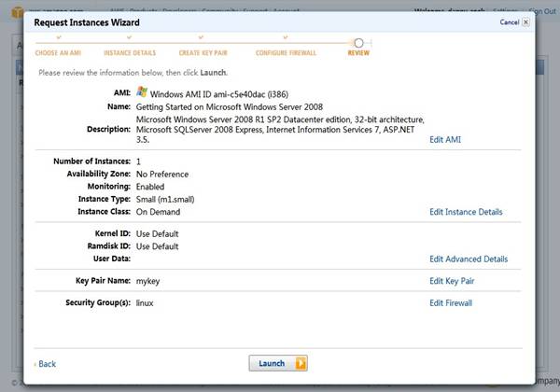Screen dimensions: 560x392
Task: Go to the Configure Firewall step
Action: coord(287,53)
